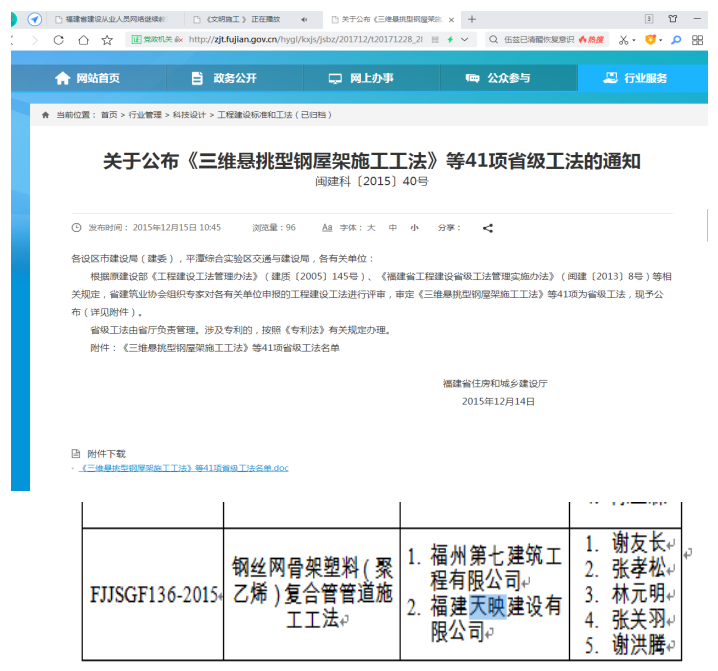Bookmark page with the star icon
Image resolution: width=718 pixels, height=671 pixels.
[x=107, y=40]
